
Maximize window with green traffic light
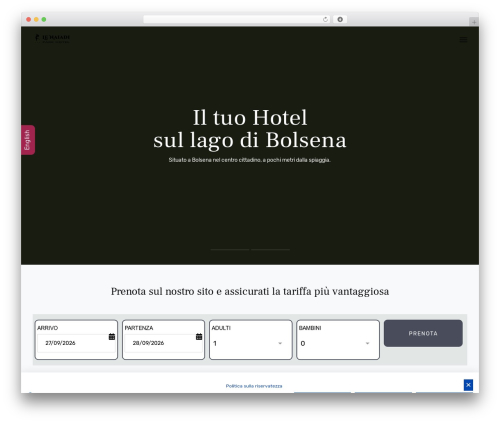pyautogui.click(x=44, y=19)
